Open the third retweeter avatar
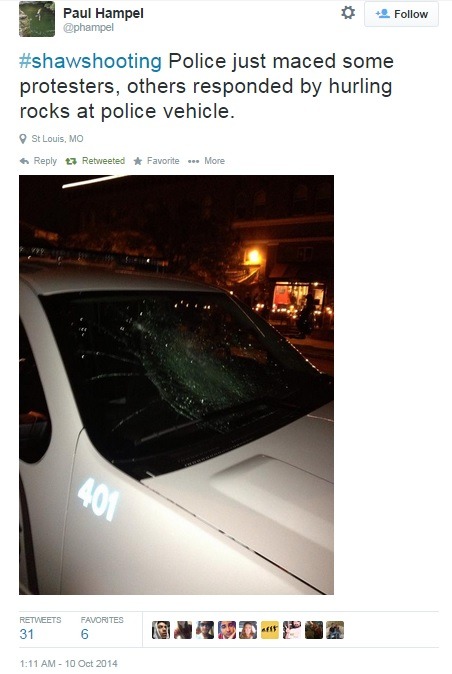 click(x=205, y=630)
